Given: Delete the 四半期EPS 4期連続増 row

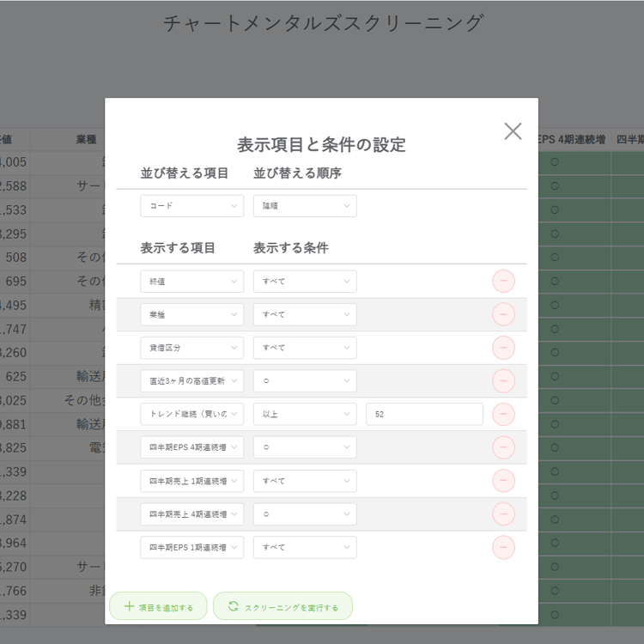Looking at the screenshot, I should tap(503, 447).
